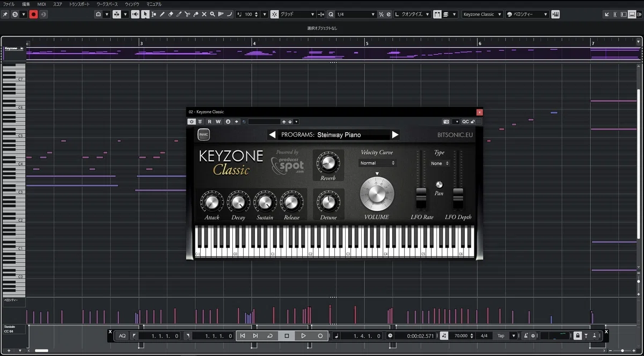Click the Tap tempo button

tap(501, 336)
